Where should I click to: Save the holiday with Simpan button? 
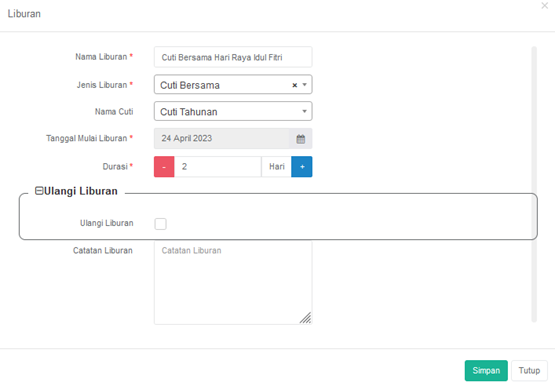486,370
